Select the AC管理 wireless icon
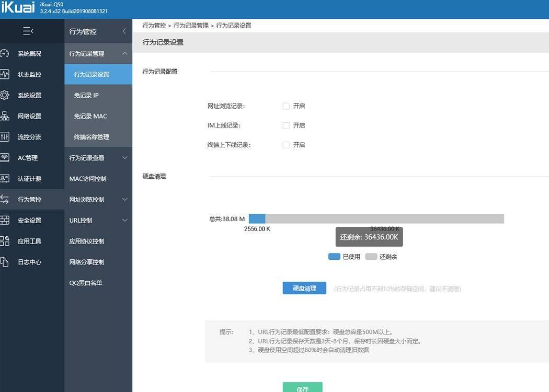Viewport: 549px width, 392px height. point(6,157)
